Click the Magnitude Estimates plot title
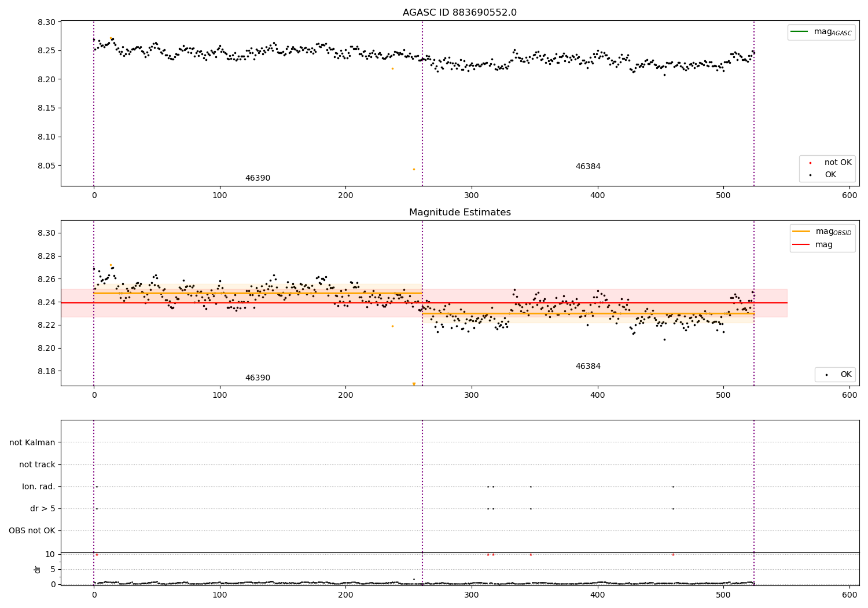The height and width of the screenshot is (608, 868). tap(459, 213)
